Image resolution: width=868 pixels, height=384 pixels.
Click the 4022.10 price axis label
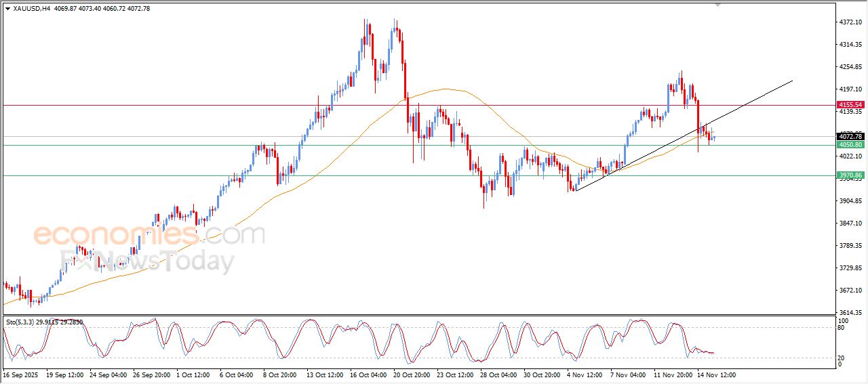click(x=851, y=156)
